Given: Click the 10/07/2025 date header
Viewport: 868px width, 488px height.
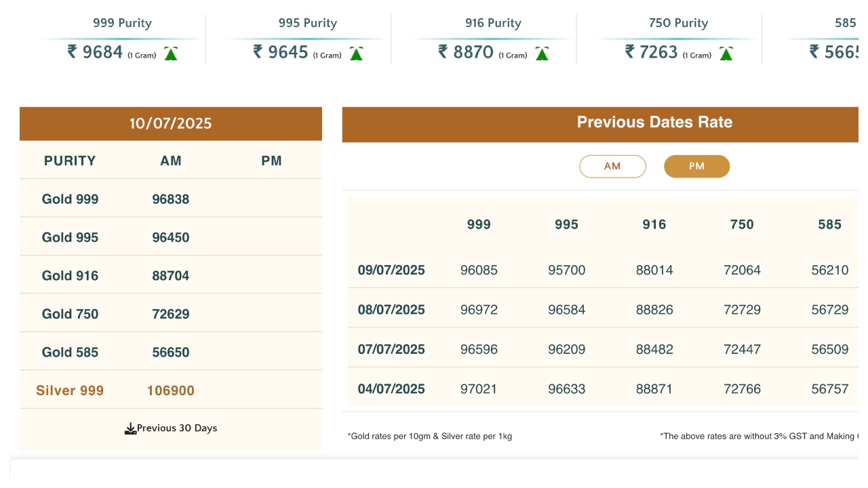Looking at the screenshot, I should [171, 123].
